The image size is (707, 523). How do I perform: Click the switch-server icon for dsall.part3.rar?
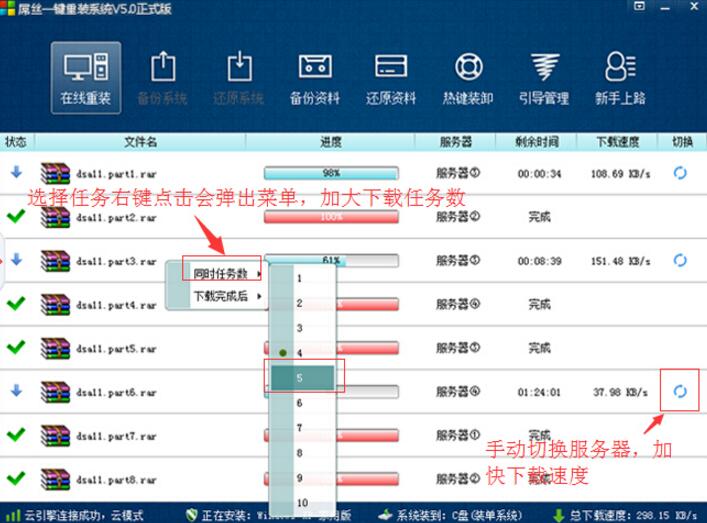coord(680,260)
